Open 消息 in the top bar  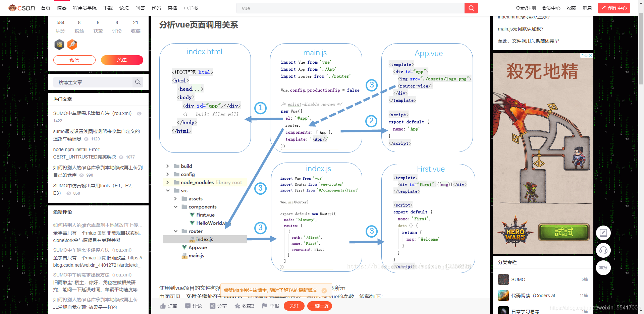tap(587, 8)
